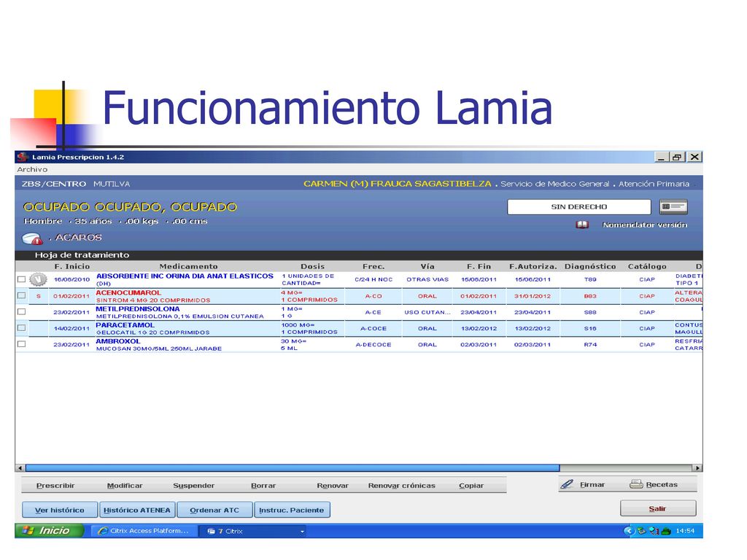Click the OTRAS VIAS route cell
The width and height of the screenshot is (747, 560).
(x=427, y=279)
